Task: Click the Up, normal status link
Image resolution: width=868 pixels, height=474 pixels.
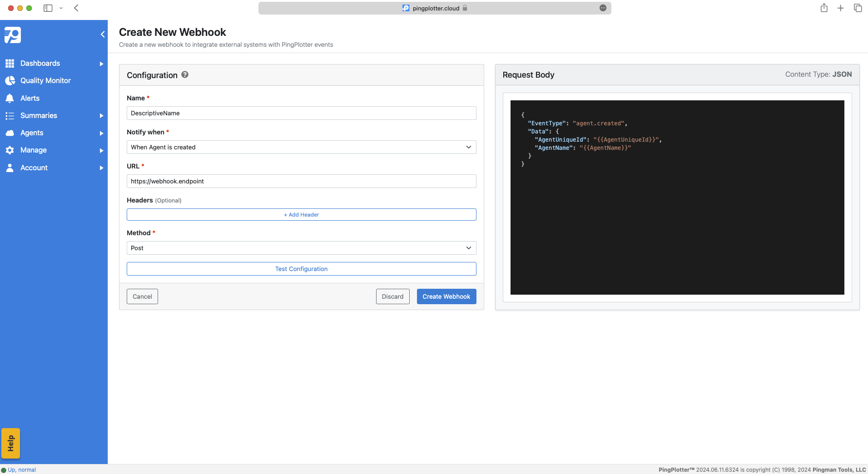Action: click(21, 469)
